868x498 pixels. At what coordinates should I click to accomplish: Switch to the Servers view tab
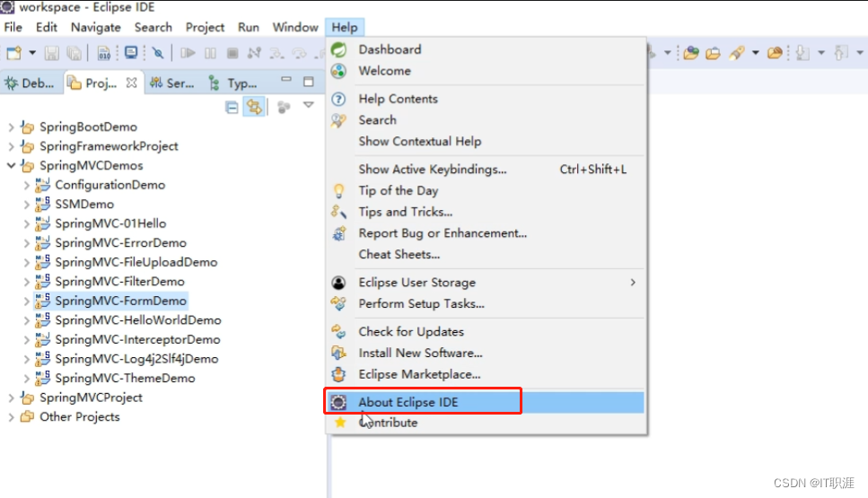pos(172,83)
